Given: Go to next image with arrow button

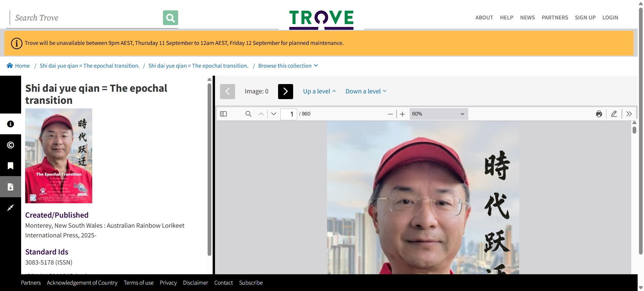Looking at the screenshot, I should (x=285, y=91).
